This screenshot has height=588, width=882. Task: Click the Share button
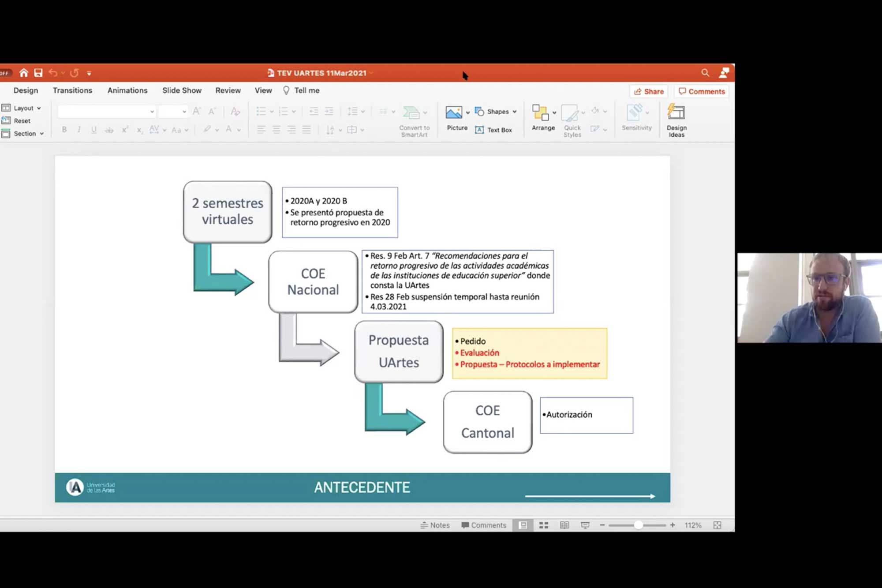click(649, 91)
